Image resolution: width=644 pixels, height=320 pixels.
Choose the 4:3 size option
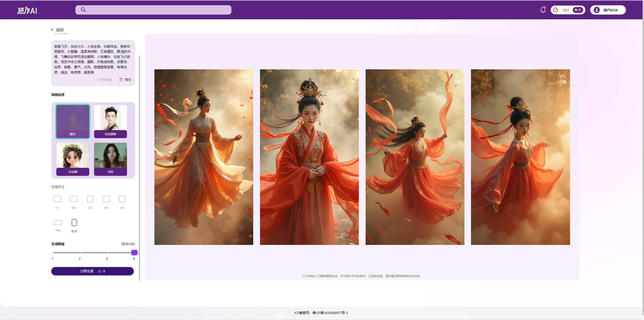tap(106, 199)
